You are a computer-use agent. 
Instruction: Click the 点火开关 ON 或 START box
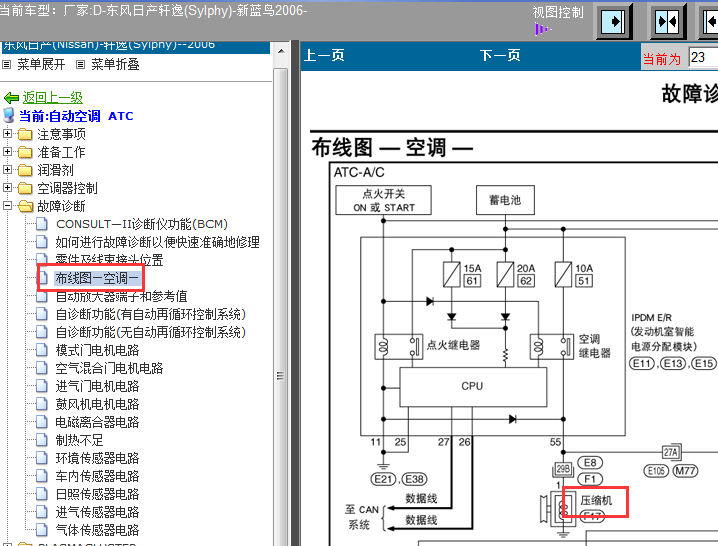click(383, 200)
